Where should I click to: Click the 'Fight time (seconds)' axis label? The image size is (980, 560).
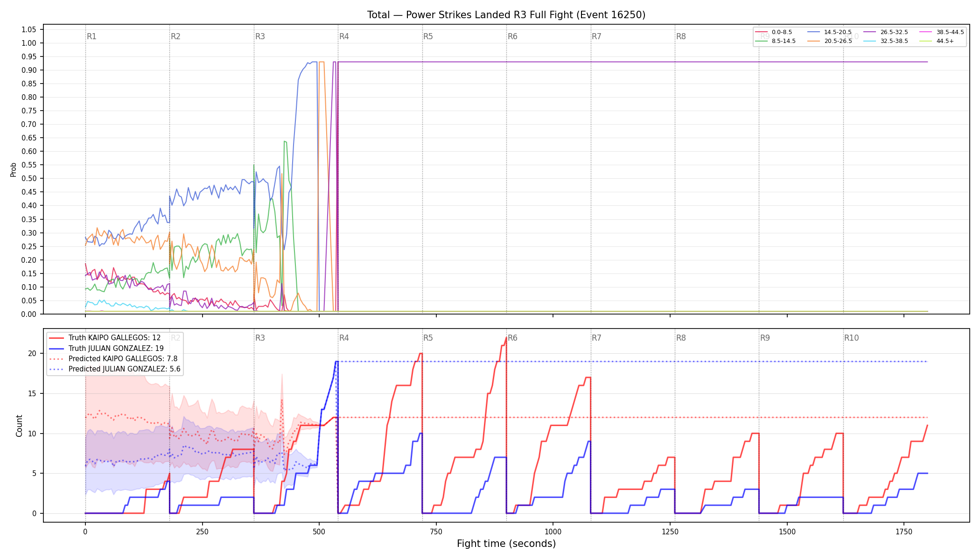point(506,544)
